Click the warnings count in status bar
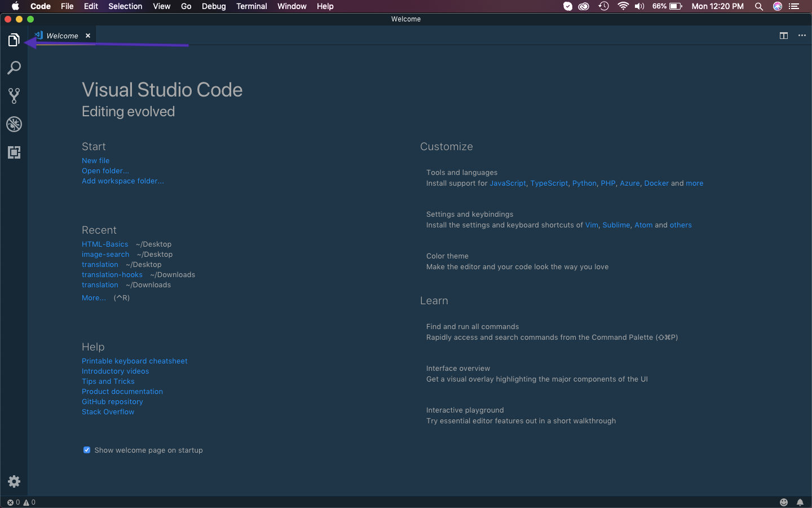 (x=29, y=502)
